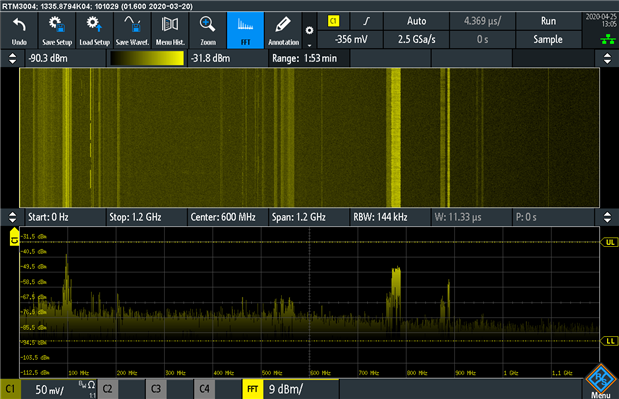The height and width of the screenshot is (399, 619).
Task: Select channel C1 button
Action: pos(10,389)
